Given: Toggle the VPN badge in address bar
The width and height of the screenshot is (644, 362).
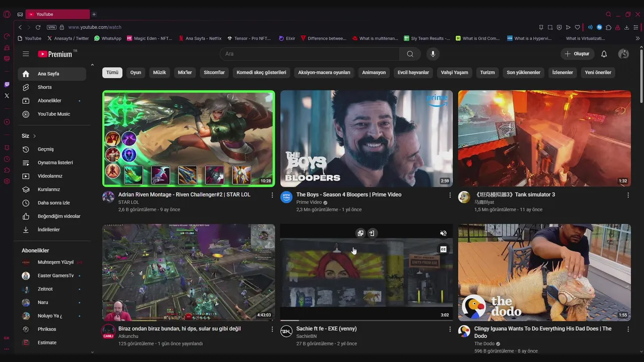Looking at the screenshot, I should click(51, 27).
